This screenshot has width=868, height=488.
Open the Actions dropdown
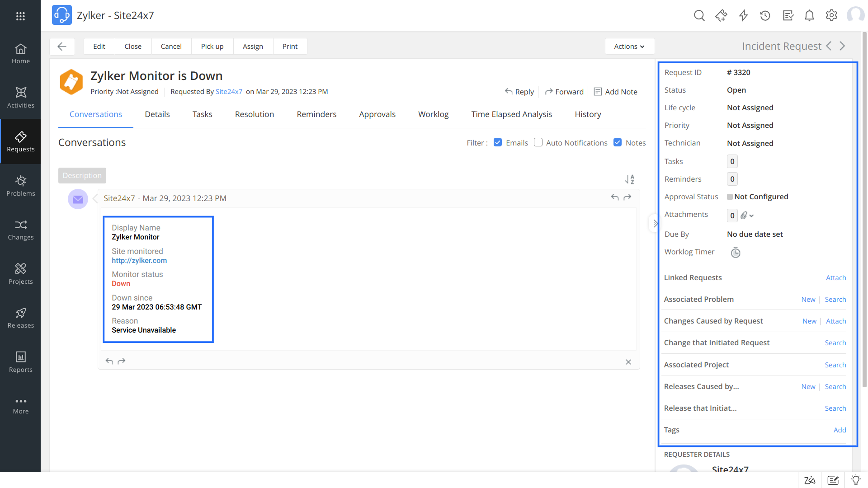(629, 46)
